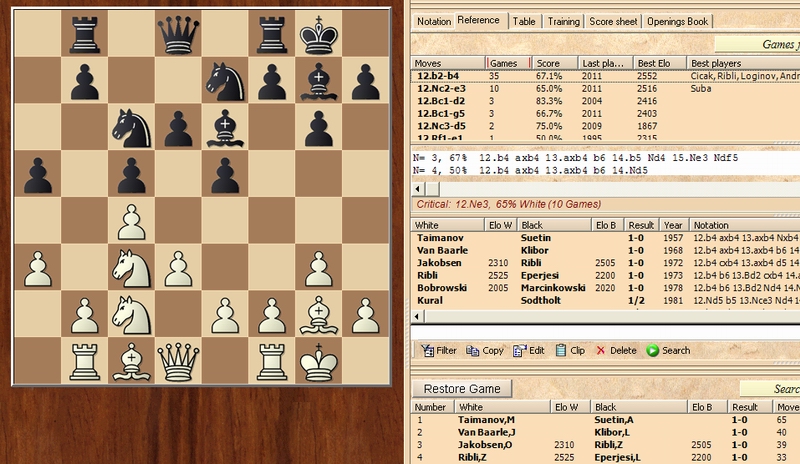800x464 pixels.
Task: Click the green Search arrow icon
Action: click(652, 350)
